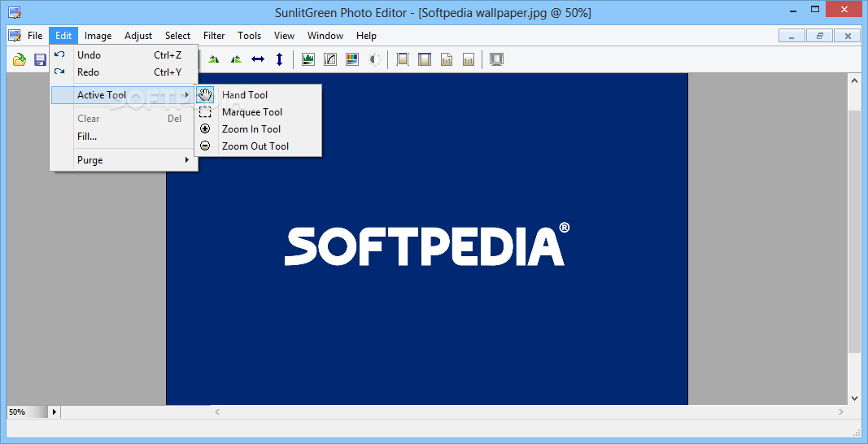Select Marquee Tool as active tool

[258, 112]
